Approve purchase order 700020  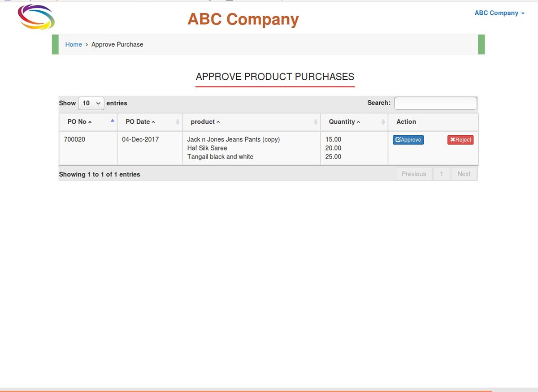click(408, 140)
